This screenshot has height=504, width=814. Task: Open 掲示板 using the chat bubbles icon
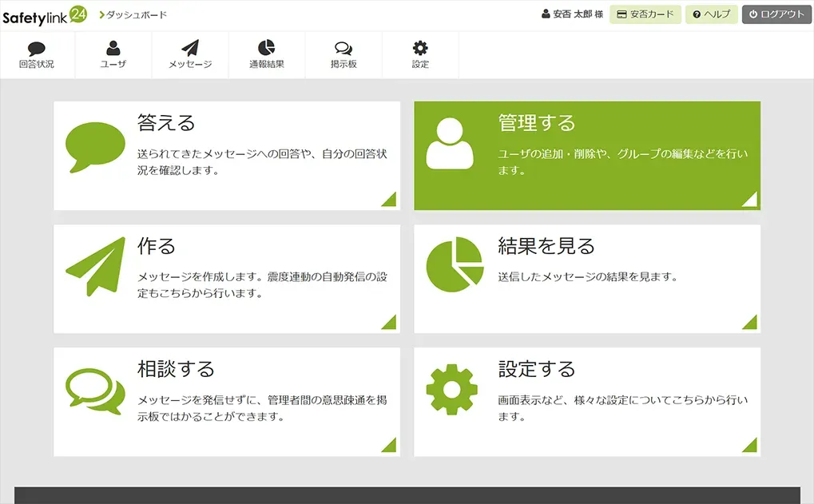pyautogui.click(x=342, y=48)
